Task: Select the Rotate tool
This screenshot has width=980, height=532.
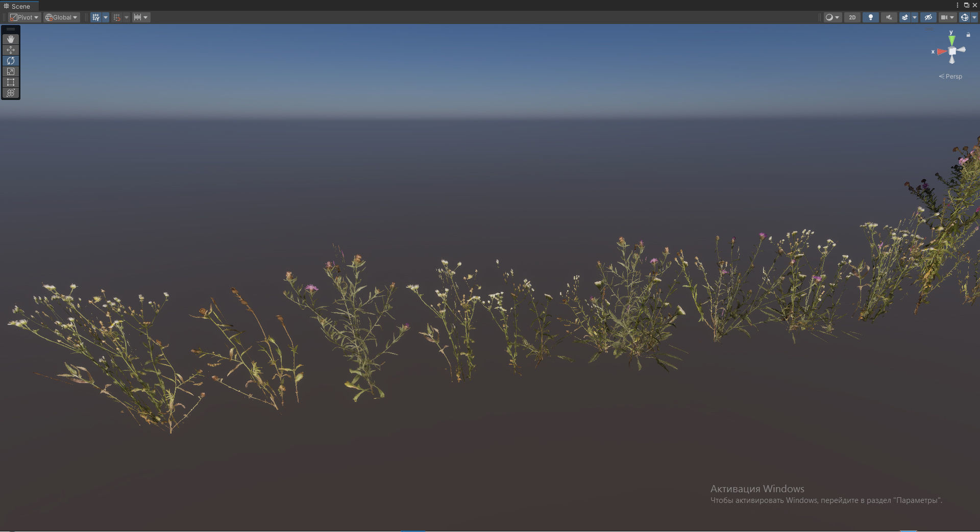Action: (x=11, y=61)
